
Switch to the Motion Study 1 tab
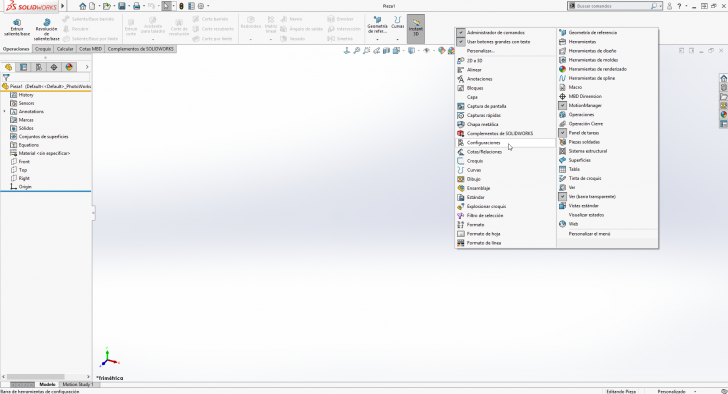click(78, 384)
